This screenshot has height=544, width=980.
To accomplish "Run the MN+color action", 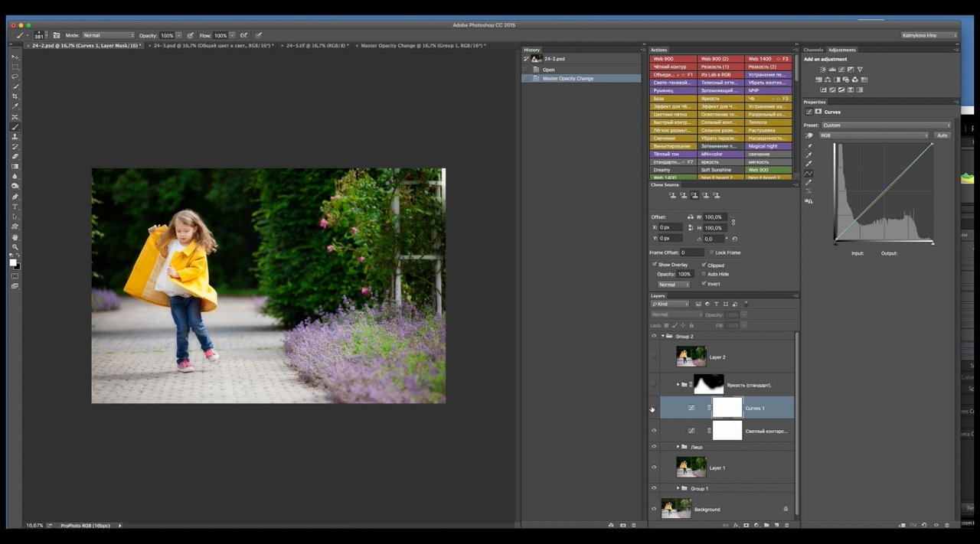I will (721, 154).
